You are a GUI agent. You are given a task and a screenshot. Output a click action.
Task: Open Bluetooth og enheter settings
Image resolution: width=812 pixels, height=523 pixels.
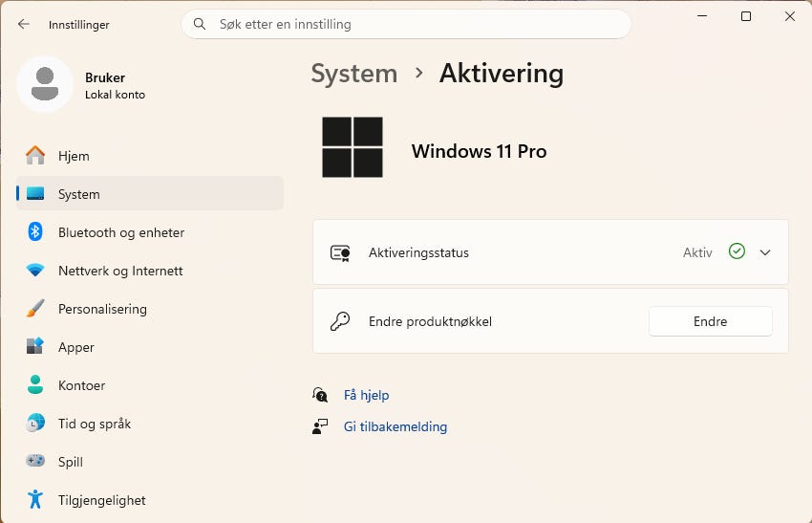[121, 232]
